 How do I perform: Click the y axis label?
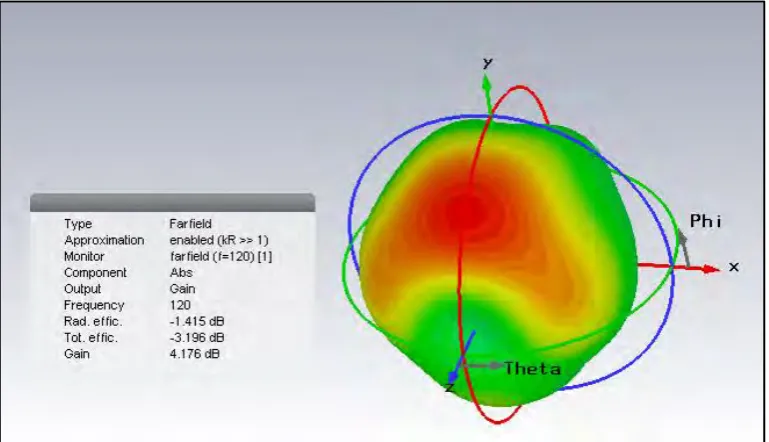(x=487, y=62)
